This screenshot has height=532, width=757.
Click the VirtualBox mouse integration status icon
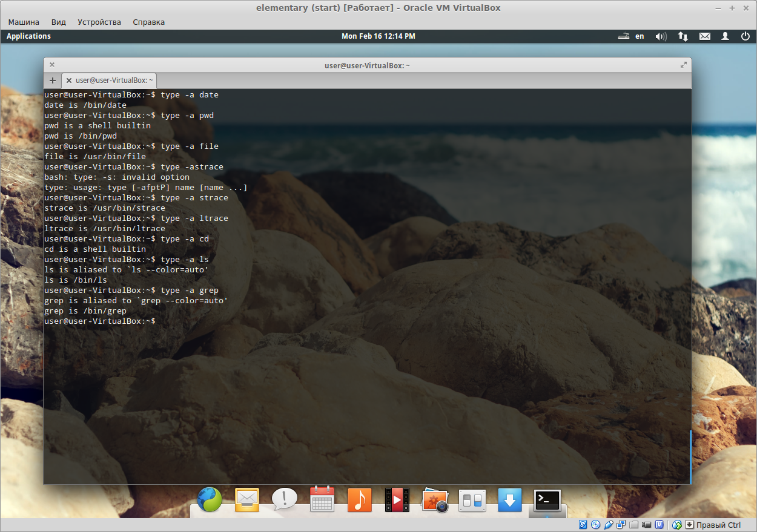click(677, 525)
